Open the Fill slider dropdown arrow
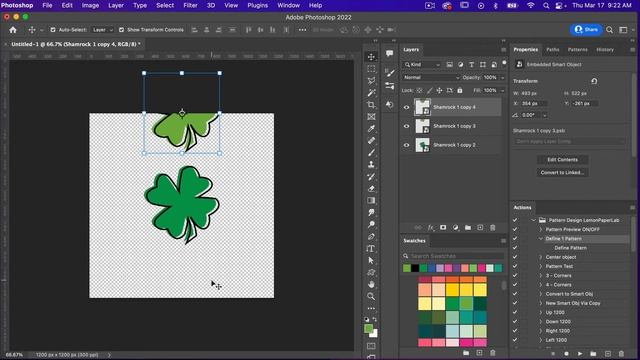Image resolution: width=640 pixels, height=360 pixels. (503, 90)
